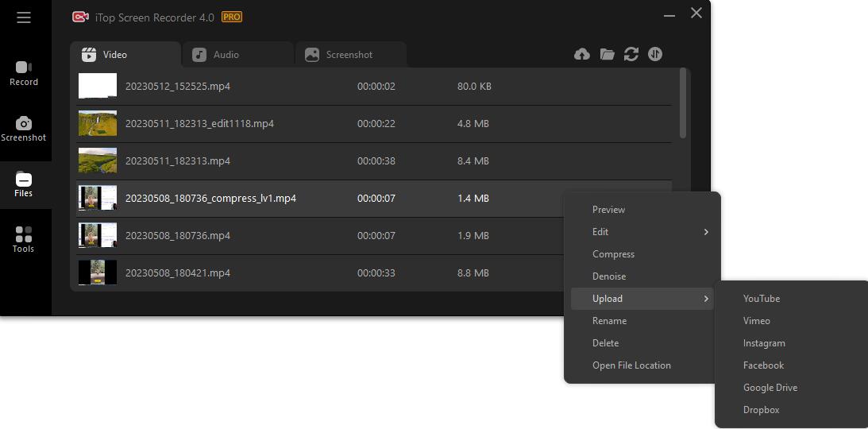Viewport: 868px width, 429px height.
Task: Select the 20230511_182313_edit1118.mp4 thumbnail
Action: tap(98, 123)
